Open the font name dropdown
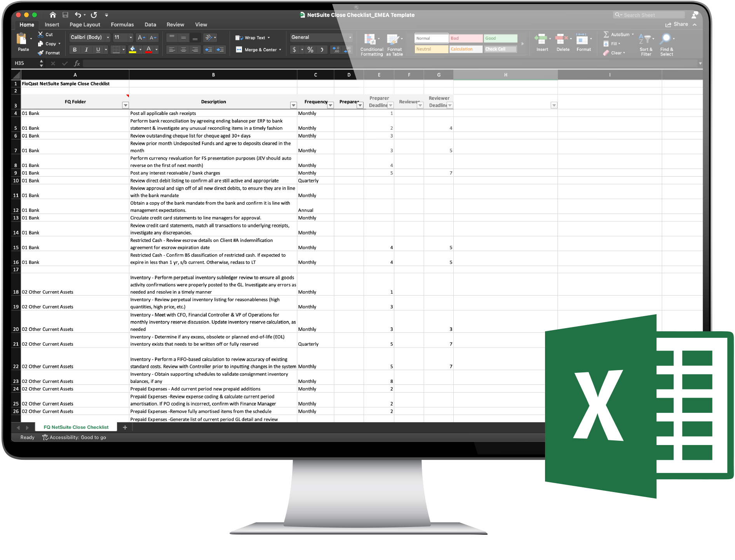735x560 pixels. click(x=108, y=37)
